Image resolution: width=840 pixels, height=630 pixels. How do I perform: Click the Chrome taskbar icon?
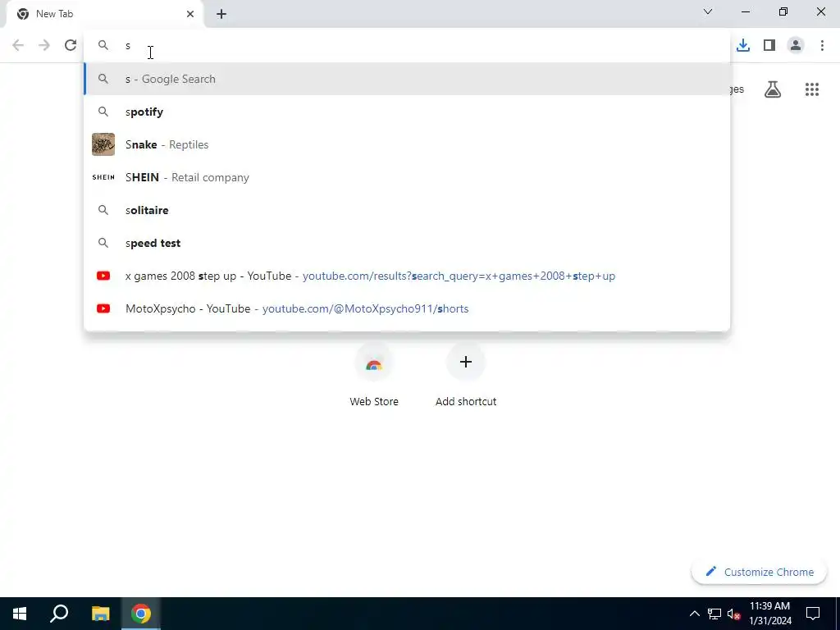141,614
